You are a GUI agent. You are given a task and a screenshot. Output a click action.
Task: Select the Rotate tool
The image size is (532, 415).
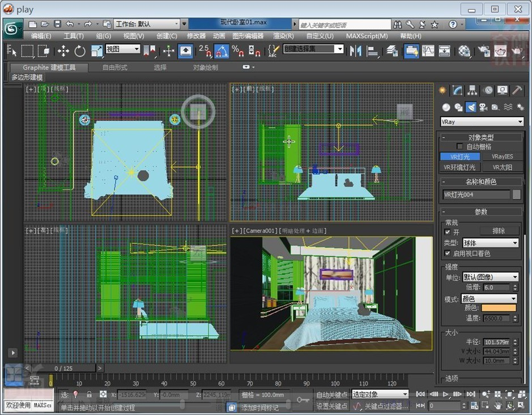tap(80, 51)
